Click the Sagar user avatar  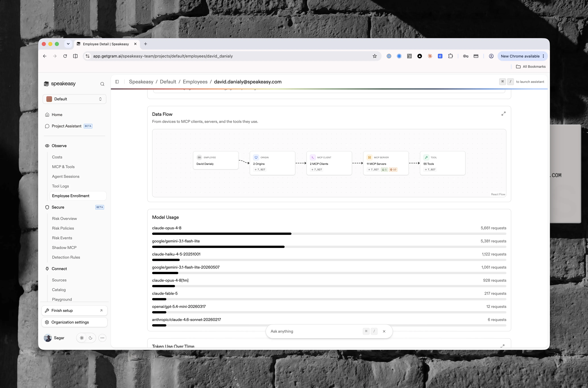[x=48, y=338]
